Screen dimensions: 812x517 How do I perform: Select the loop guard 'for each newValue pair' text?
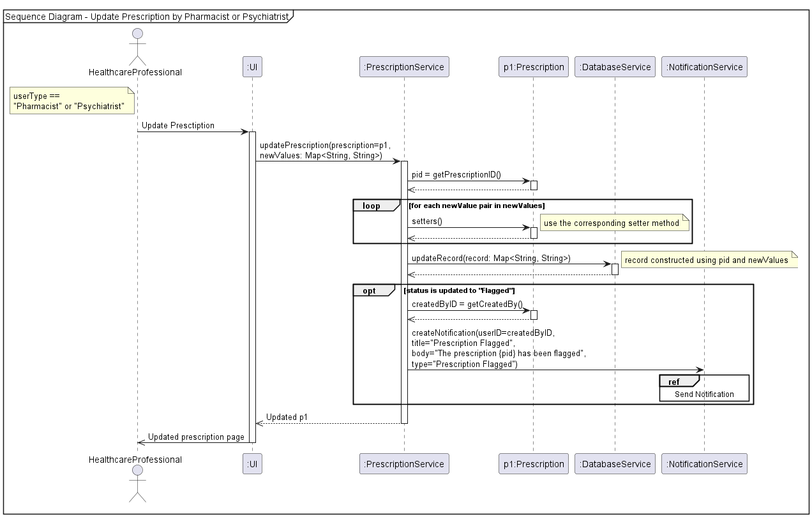click(x=477, y=205)
